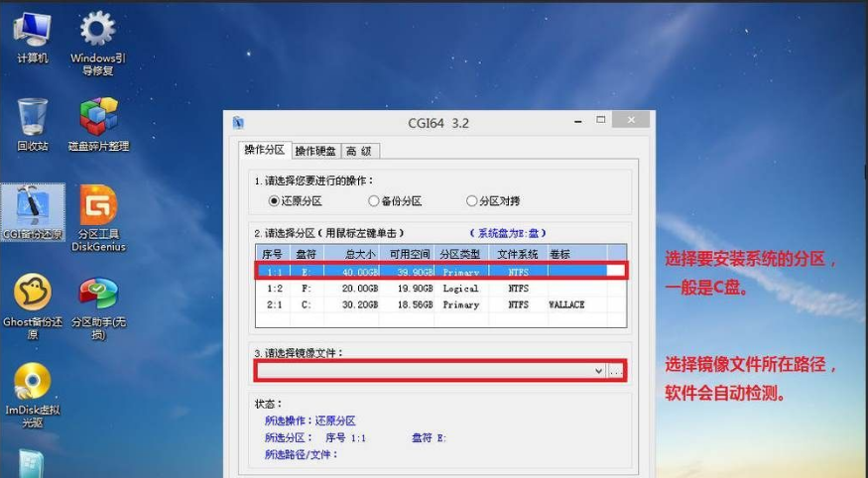Select the CGI备份还原 desktop icon

(33, 210)
